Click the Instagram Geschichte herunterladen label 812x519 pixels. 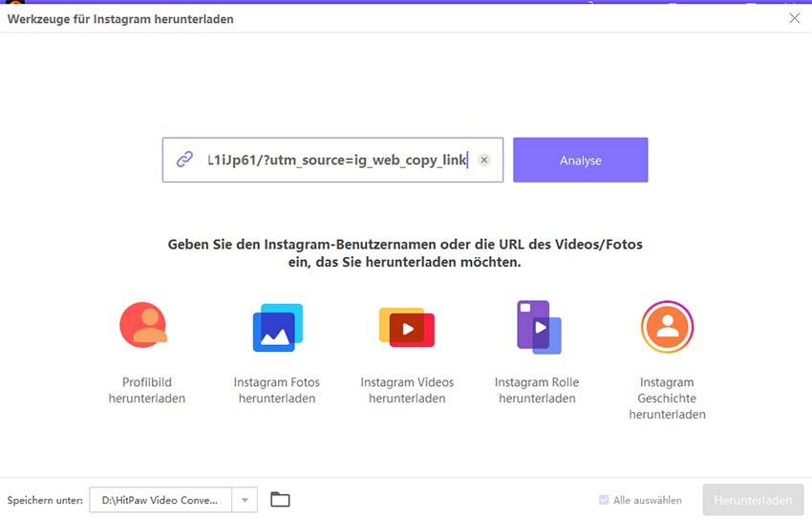pyautogui.click(x=667, y=398)
